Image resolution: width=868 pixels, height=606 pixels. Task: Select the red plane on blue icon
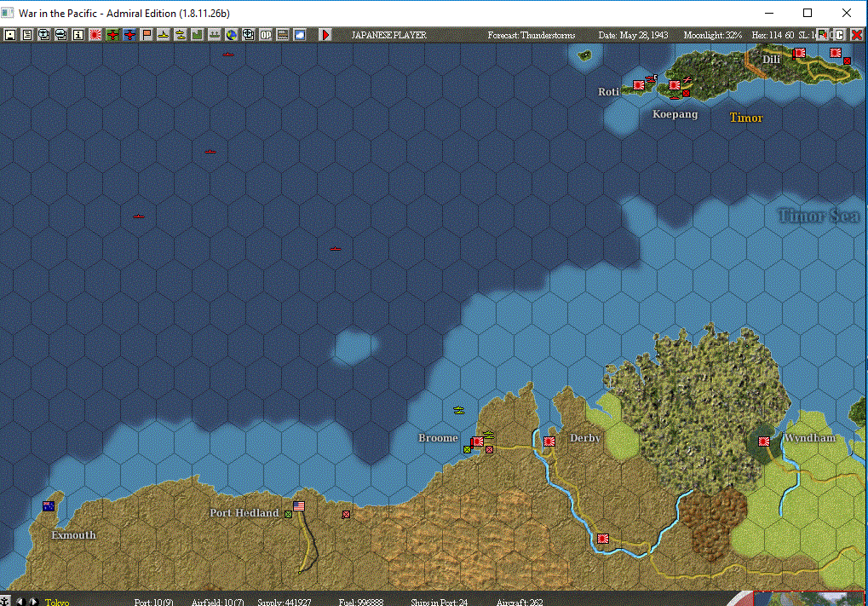coord(129,35)
